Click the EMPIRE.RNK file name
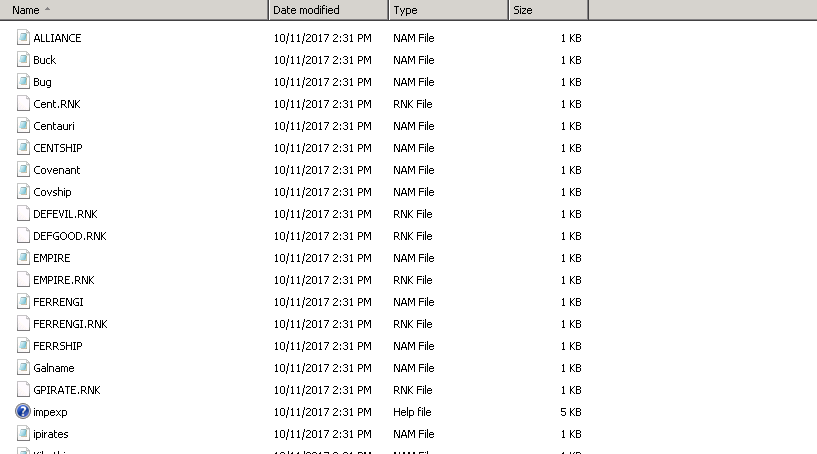The image size is (817, 454). (63, 280)
